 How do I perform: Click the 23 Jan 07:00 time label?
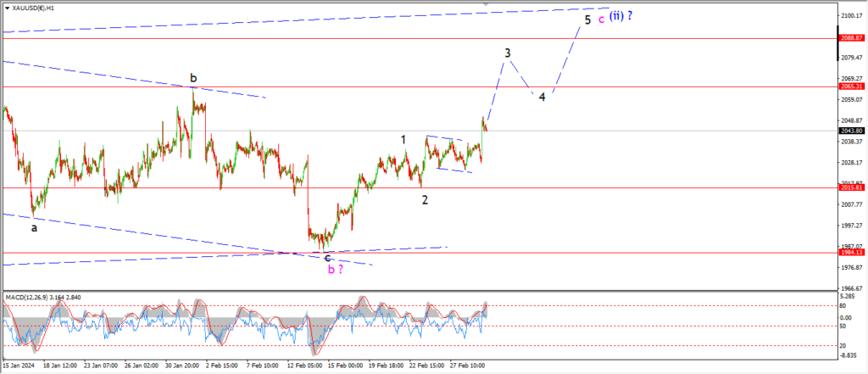(x=102, y=366)
